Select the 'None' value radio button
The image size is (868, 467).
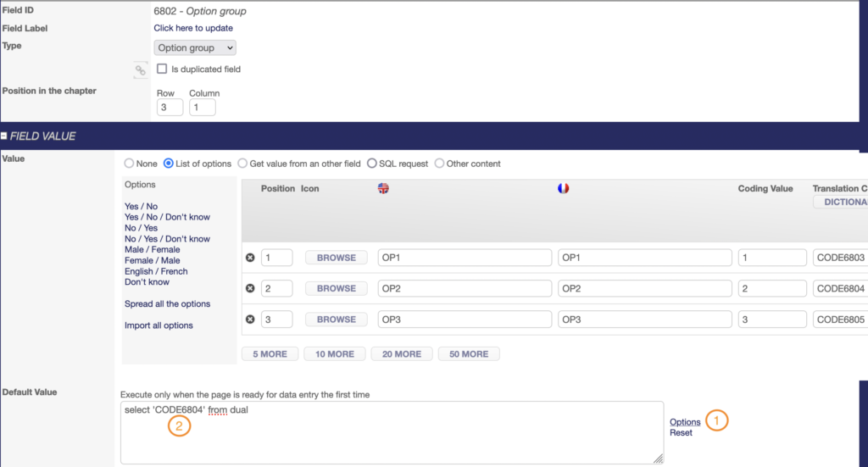[x=130, y=164]
